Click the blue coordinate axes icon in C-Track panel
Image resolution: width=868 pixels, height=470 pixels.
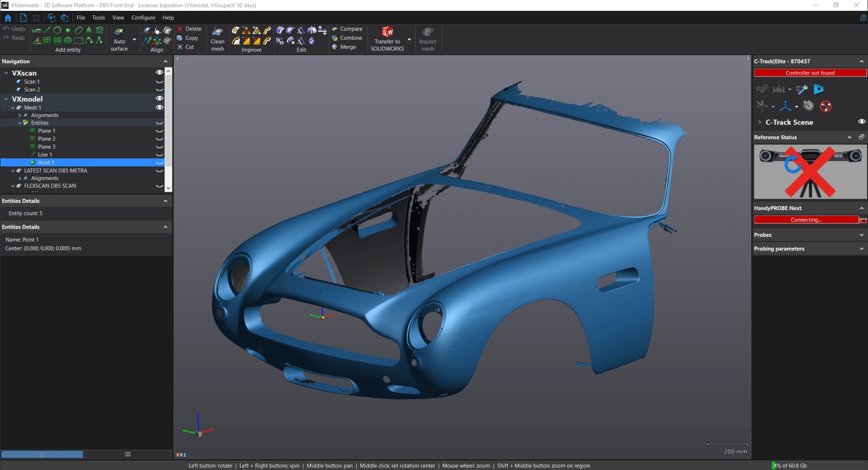click(785, 106)
